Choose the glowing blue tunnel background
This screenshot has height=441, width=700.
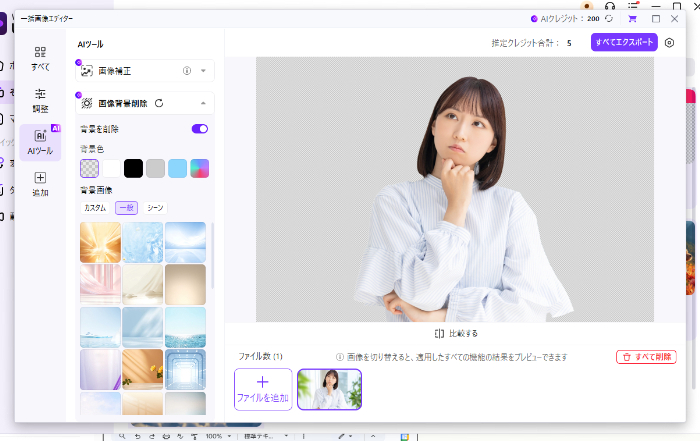pos(185,370)
